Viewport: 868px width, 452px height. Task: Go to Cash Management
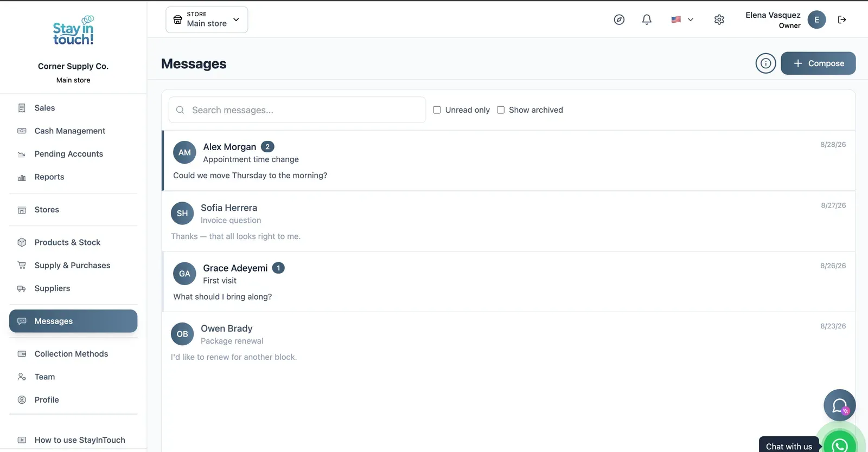click(73, 131)
